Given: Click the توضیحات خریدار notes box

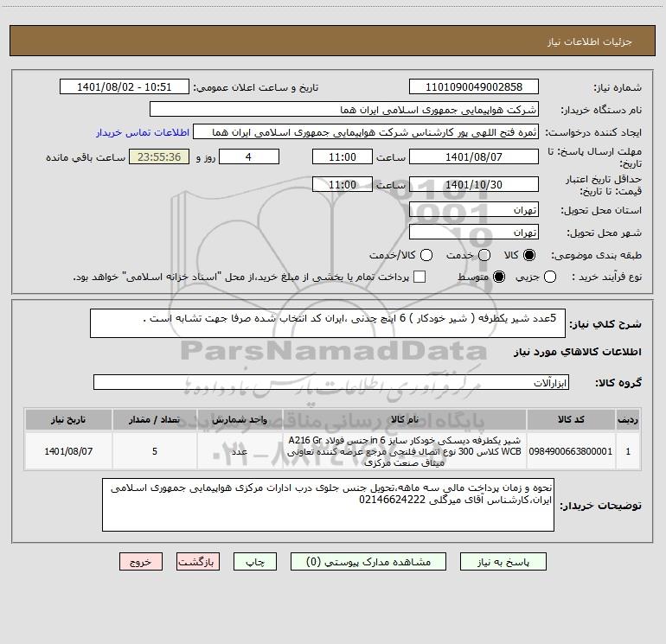Looking at the screenshot, I should (x=328, y=505).
